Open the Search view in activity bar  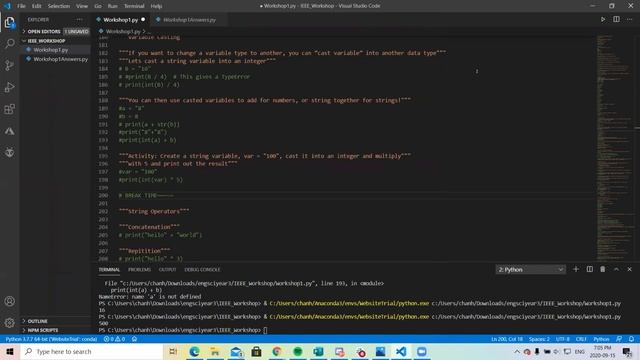pos(9,44)
